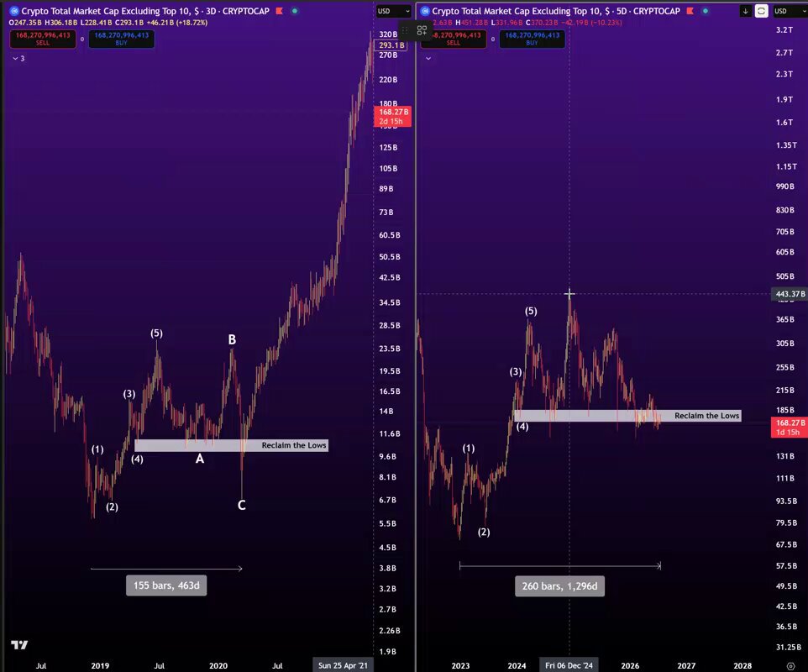The image size is (808, 672).
Task: Click the 2019 year label on the left time axis
Action: 100,666
